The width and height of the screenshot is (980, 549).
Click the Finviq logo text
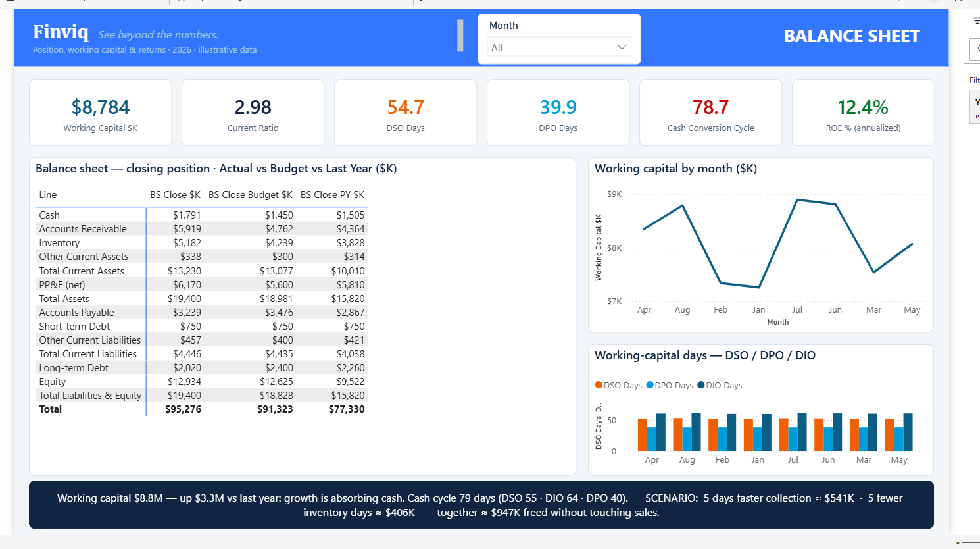click(61, 32)
